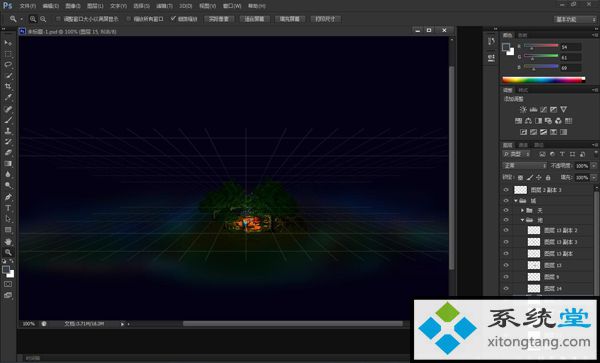600x363 pixels.
Task: Enable the lock all padlock in Layers panel
Action: point(548,177)
